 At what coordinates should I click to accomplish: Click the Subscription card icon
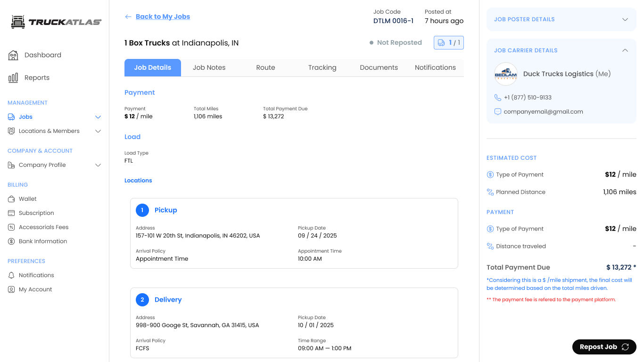click(11, 213)
